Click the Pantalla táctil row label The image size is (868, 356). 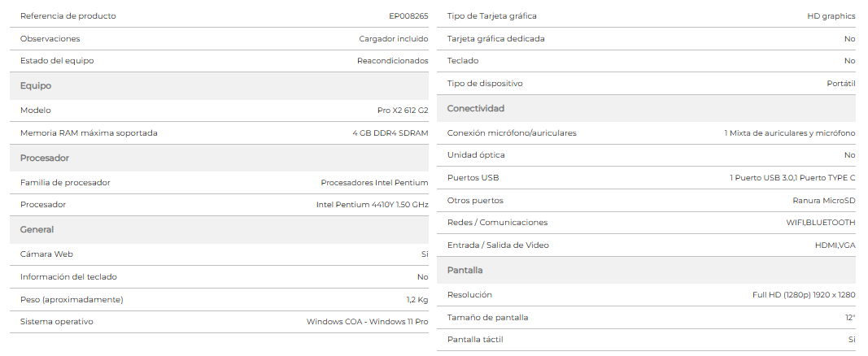coord(475,340)
